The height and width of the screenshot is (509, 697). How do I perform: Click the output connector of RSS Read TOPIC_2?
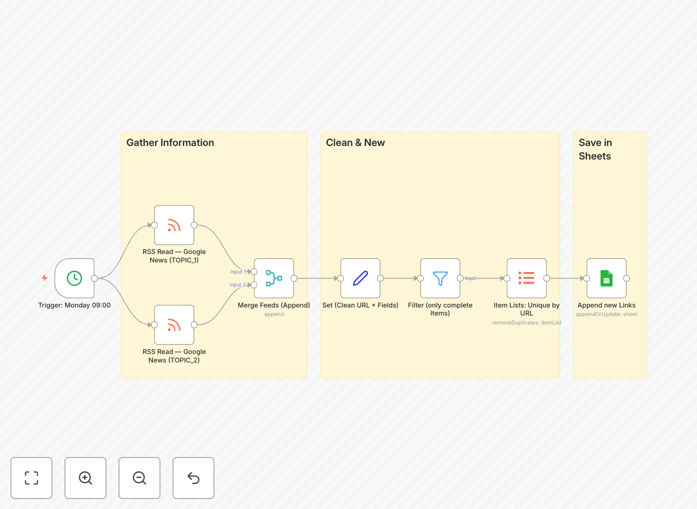(194, 325)
